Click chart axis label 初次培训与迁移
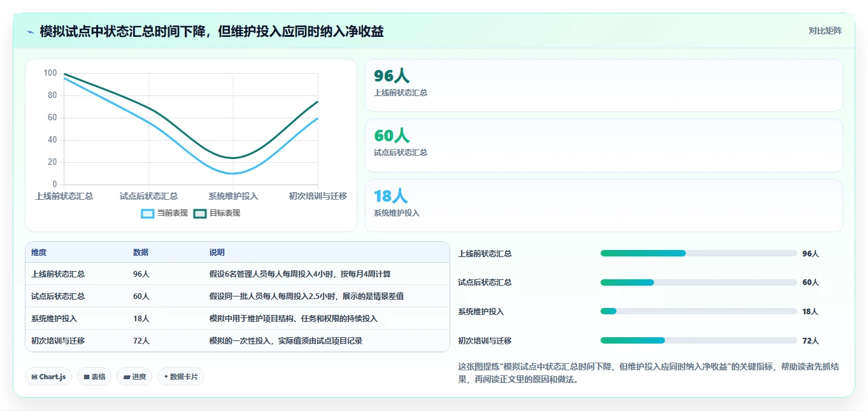868x411 pixels. [318, 196]
